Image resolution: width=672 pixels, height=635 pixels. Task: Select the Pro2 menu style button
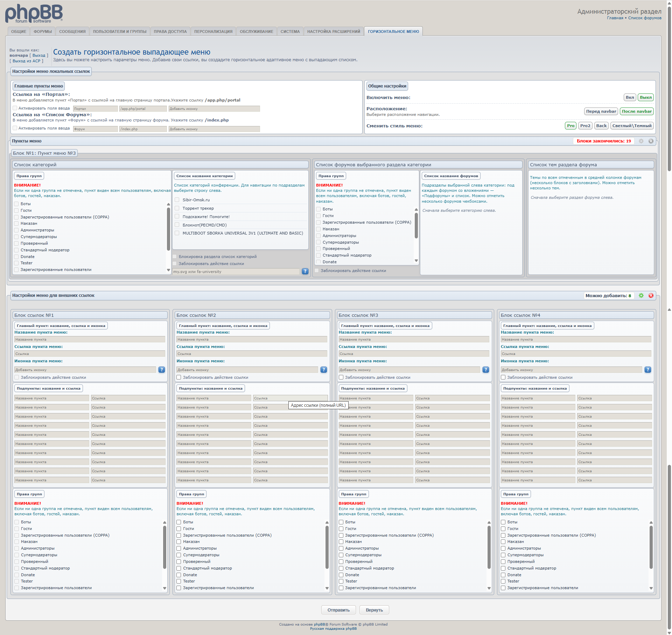pos(585,126)
